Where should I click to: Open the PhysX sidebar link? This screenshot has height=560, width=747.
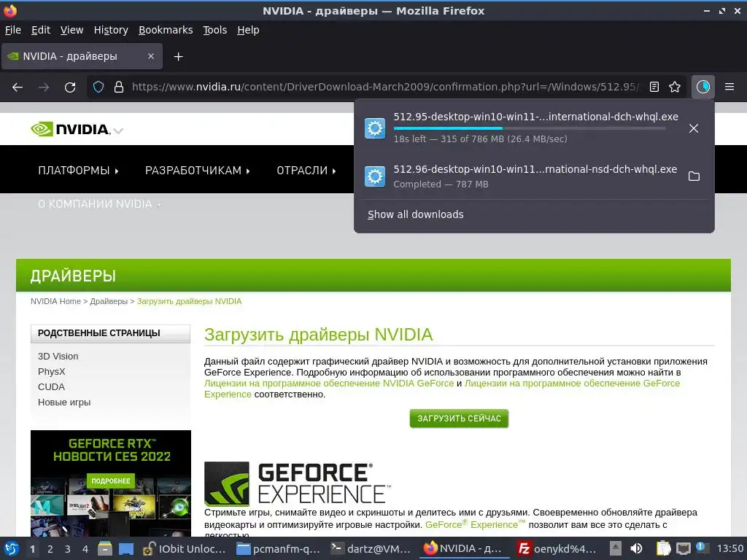pos(52,371)
